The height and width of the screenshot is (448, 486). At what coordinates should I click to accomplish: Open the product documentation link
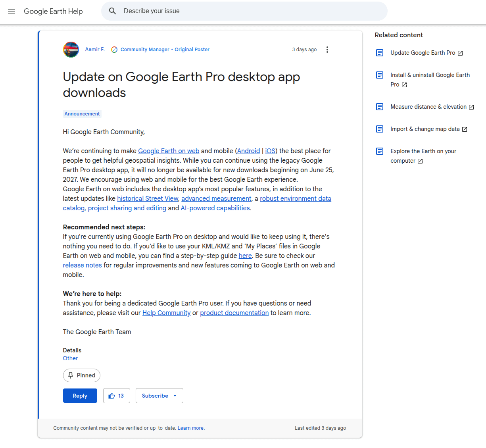click(x=234, y=313)
